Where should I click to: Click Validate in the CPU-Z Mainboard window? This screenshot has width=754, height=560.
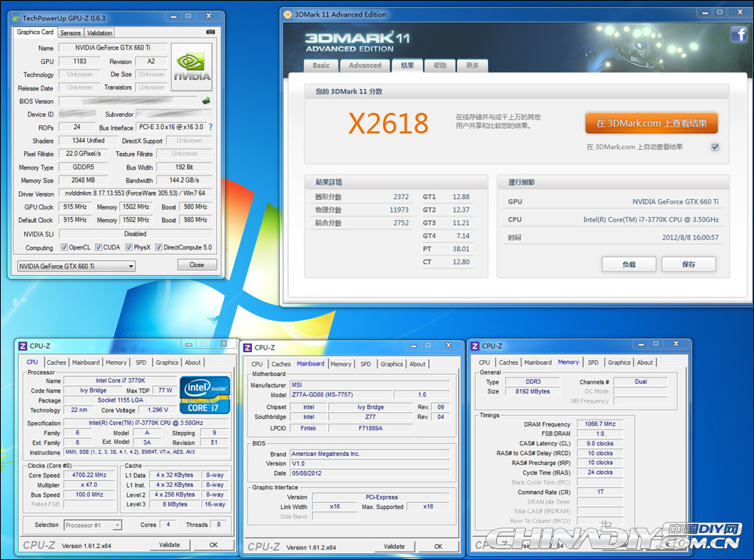[394, 546]
